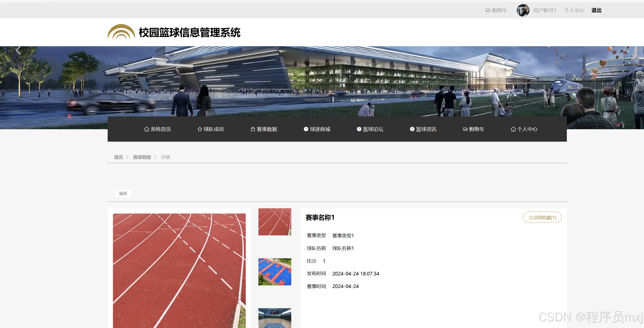Image resolution: width=644 pixels, height=328 pixels.
Task: Open the 首页 breadcrumb link
Action: [118, 157]
